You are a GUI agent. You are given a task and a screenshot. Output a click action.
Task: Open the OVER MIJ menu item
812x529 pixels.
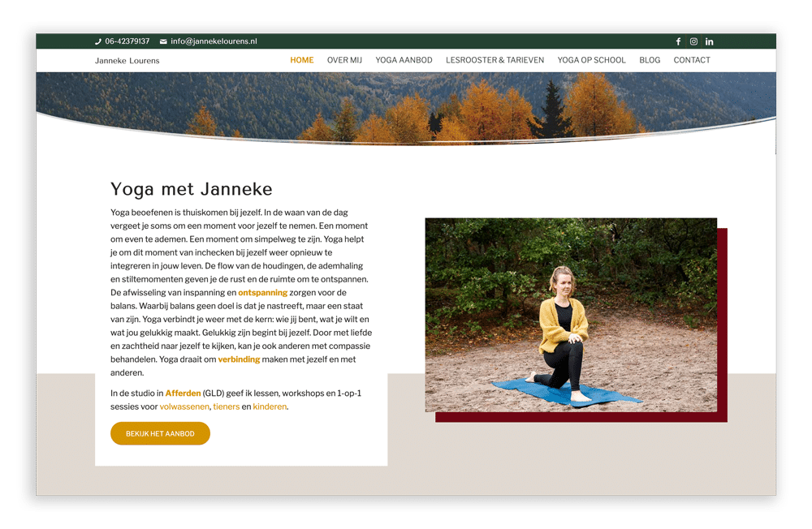tap(344, 60)
